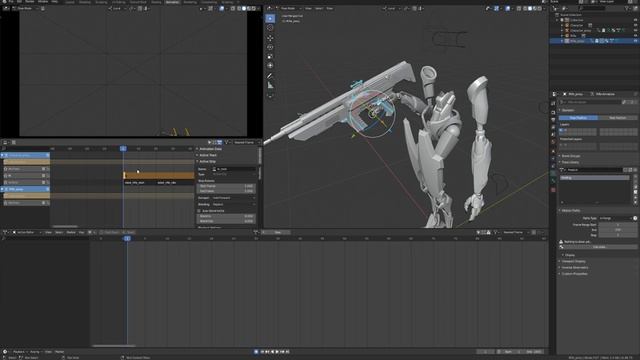The height and width of the screenshot is (360, 640).
Task: Click the Rest Position button
Action: click(x=618, y=118)
